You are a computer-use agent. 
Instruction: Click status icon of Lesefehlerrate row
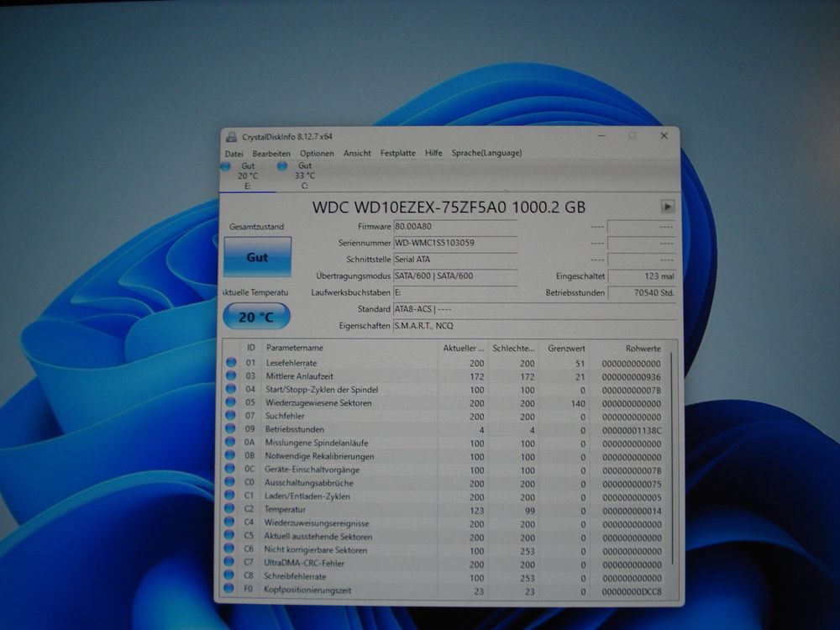point(231,362)
